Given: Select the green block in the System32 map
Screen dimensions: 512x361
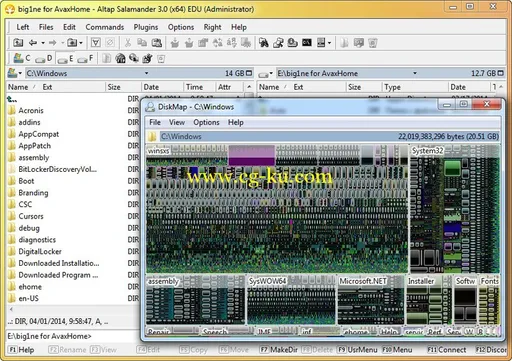Looking at the screenshot, I should pos(452,168).
